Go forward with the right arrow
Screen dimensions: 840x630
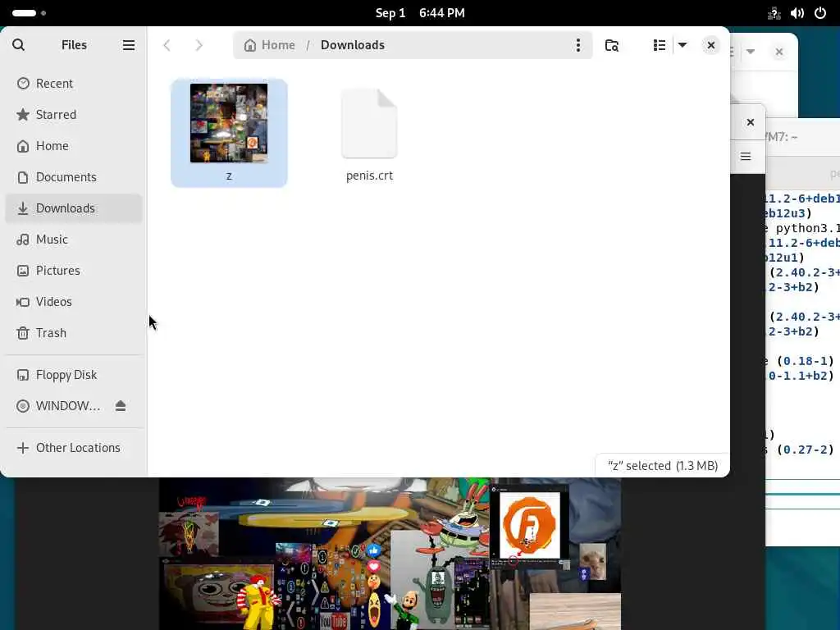pos(199,45)
